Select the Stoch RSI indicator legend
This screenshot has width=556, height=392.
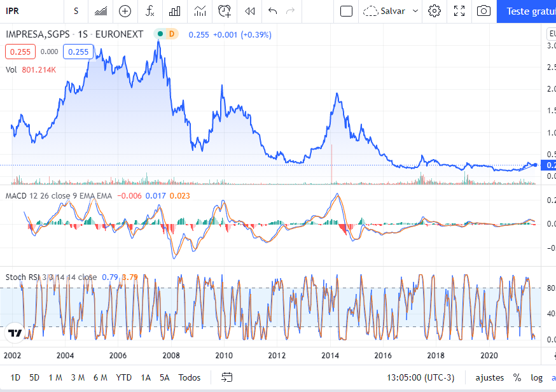(x=51, y=277)
